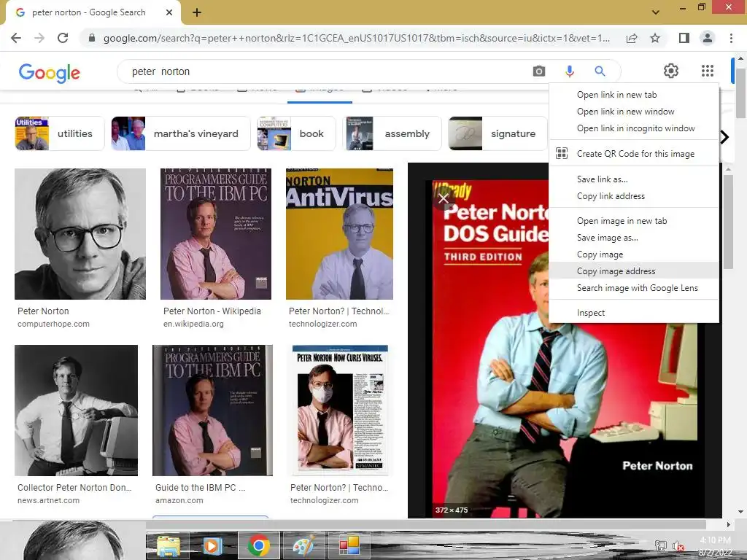This screenshot has height=560, width=747.
Task: Open the amazon.com Guide to IBM PC image
Action: point(212,411)
